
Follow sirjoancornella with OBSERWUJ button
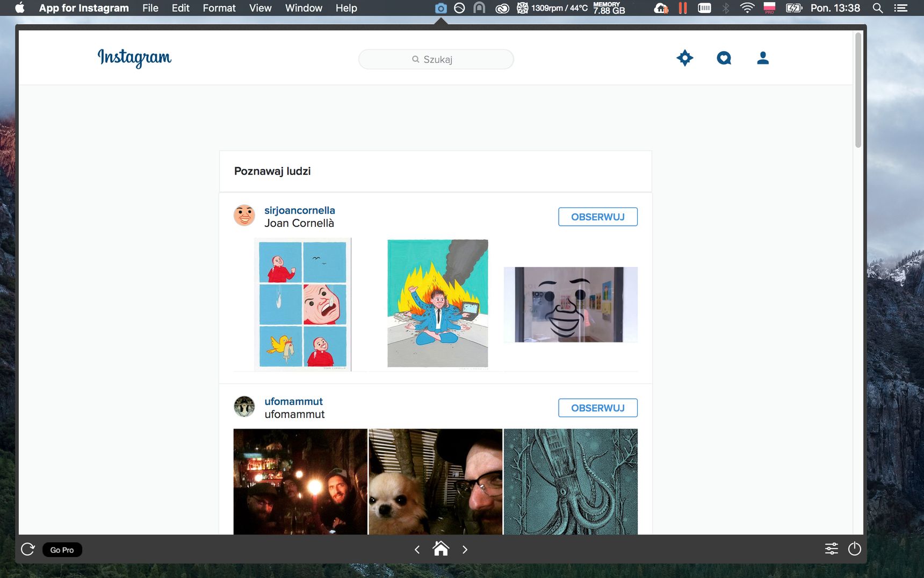click(x=598, y=217)
